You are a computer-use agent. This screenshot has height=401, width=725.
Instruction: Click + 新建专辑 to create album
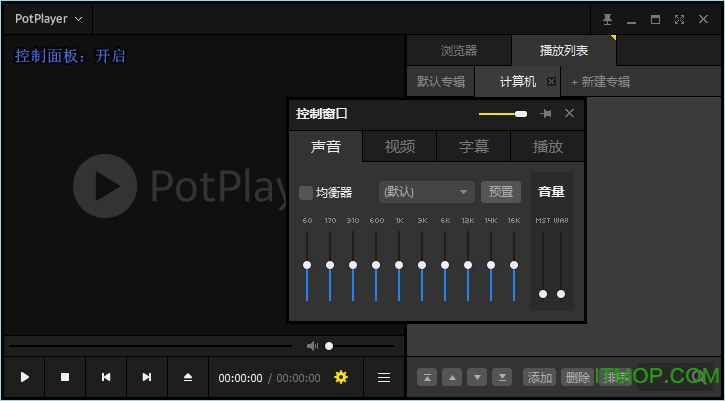point(600,82)
